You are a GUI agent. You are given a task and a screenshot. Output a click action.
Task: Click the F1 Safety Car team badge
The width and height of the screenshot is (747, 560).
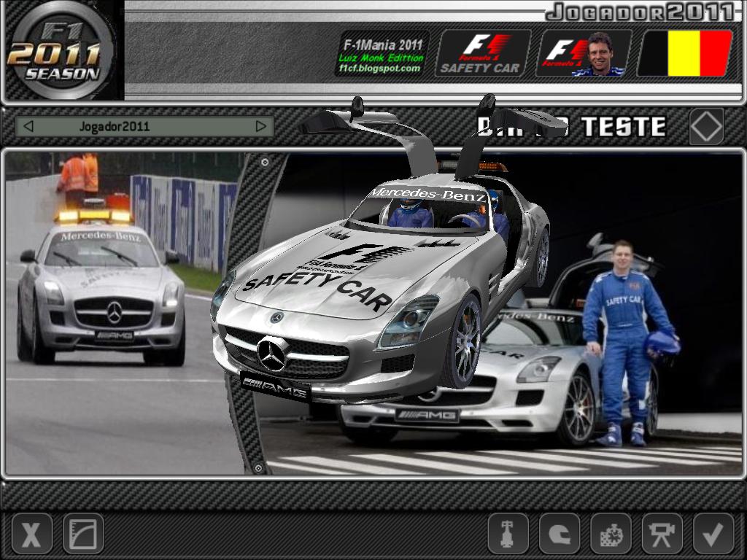click(483, 53)
